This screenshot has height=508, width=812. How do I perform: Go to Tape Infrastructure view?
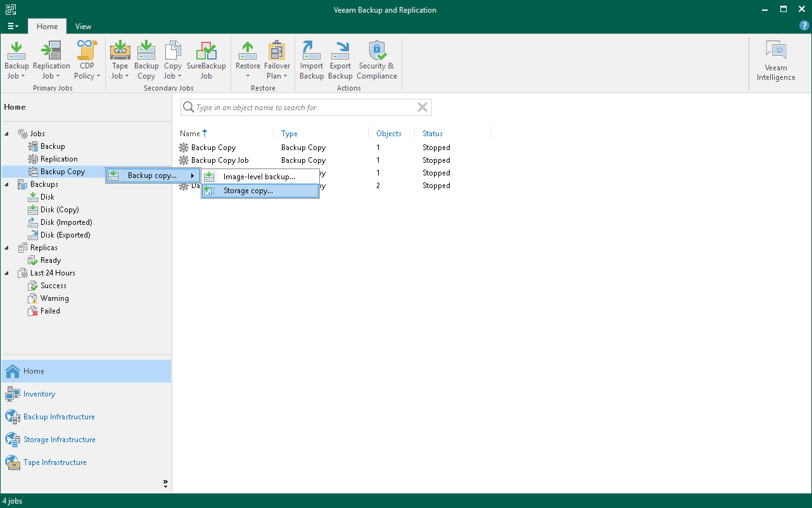(55, 462)
